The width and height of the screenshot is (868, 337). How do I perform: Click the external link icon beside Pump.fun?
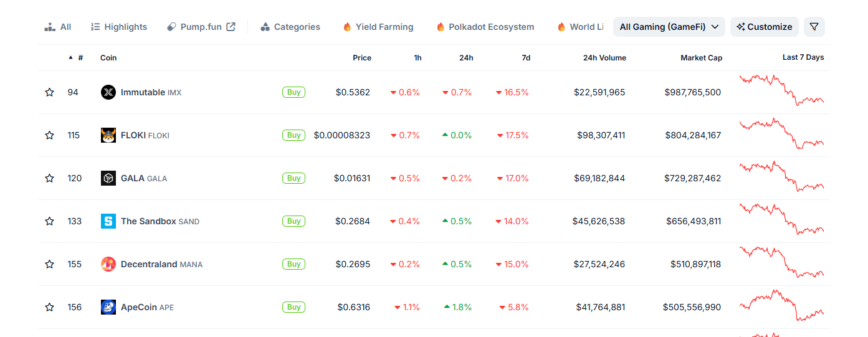point(231,27)
